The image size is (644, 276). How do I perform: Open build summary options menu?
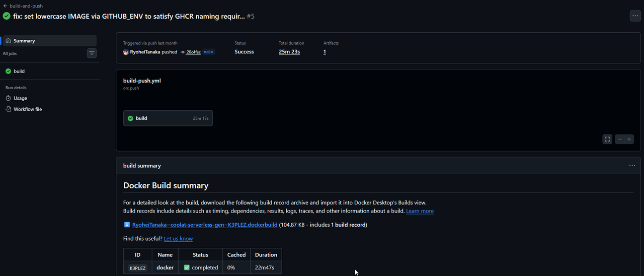click(x=632, y=165)
